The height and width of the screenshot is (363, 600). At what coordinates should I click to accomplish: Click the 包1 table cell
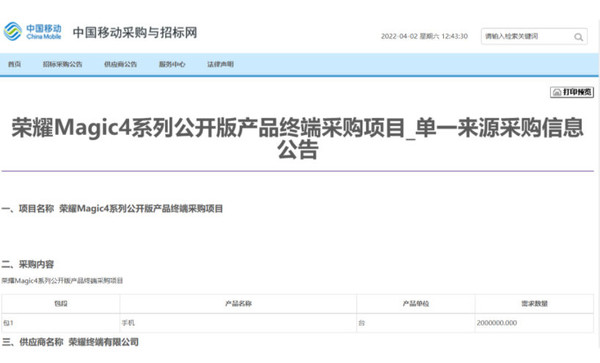(x=61, y=323)
